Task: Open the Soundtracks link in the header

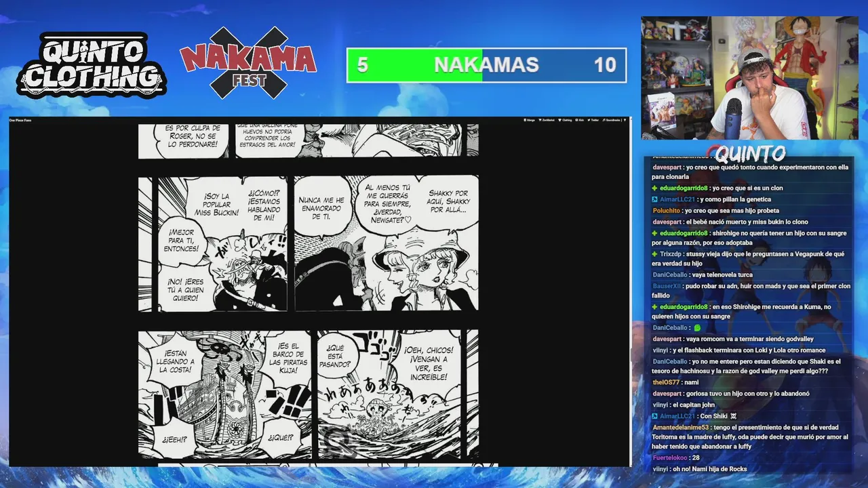Action: (x=611, y=120)
